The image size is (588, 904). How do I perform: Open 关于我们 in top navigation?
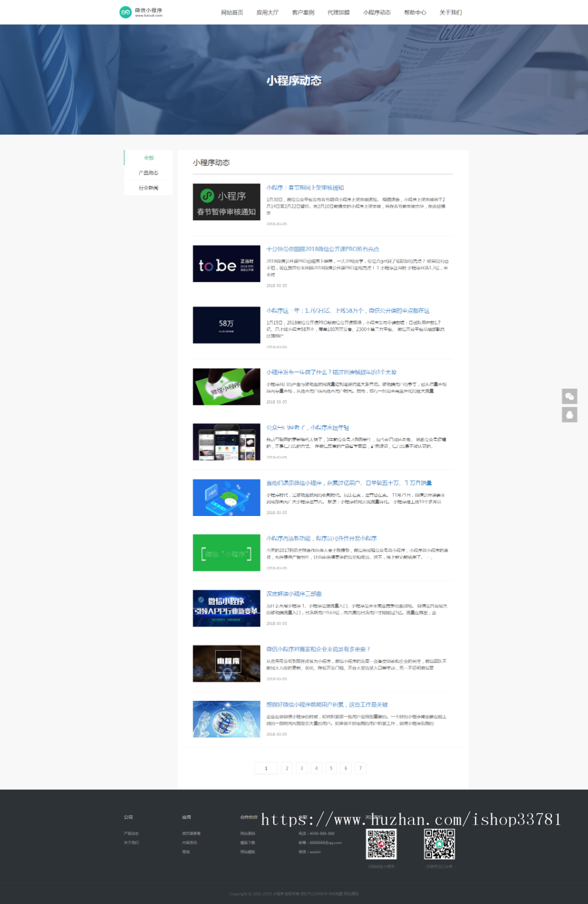pyautogui.click(x=451, y=12)
